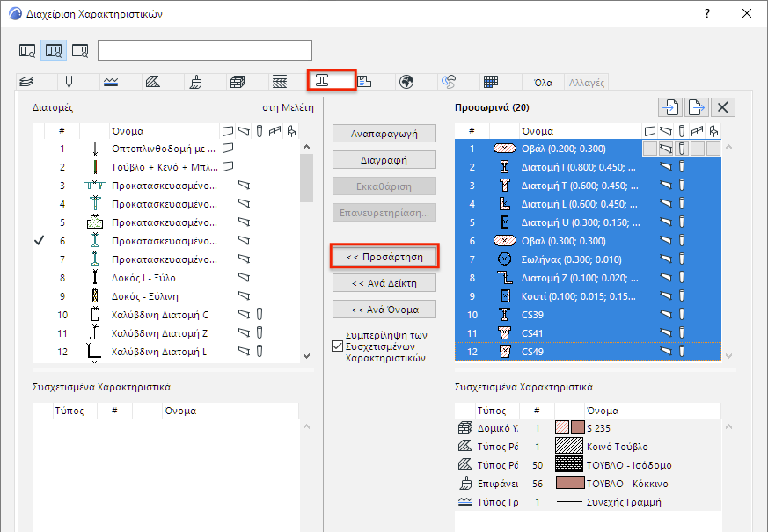Click the import attributes file icon

[x=670, y=107]
